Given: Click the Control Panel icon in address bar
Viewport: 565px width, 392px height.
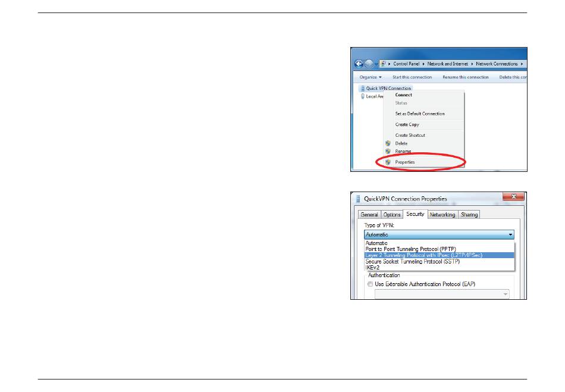Looking at the screenshot, I should [x=384, y=64].
